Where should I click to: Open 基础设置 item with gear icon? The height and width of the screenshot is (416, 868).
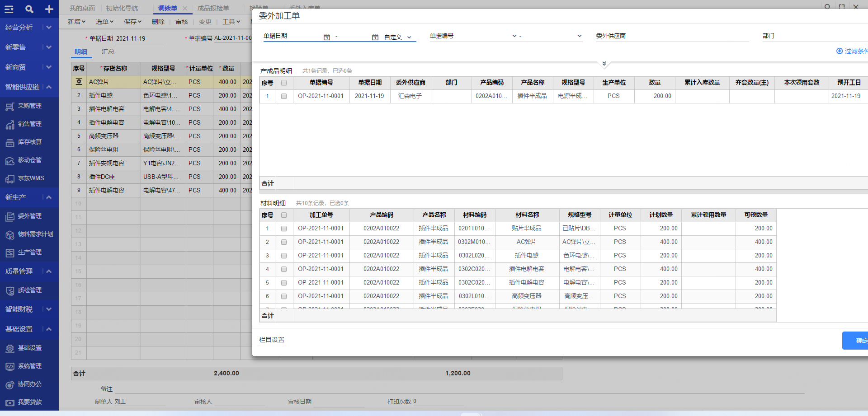click(29, 348)
